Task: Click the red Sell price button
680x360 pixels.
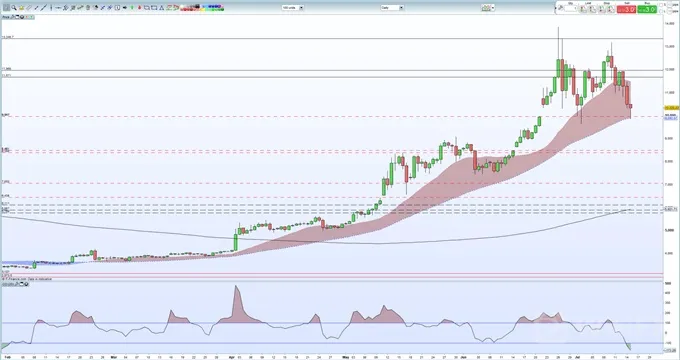Action: pyautogui.click(x=626, y=9)
